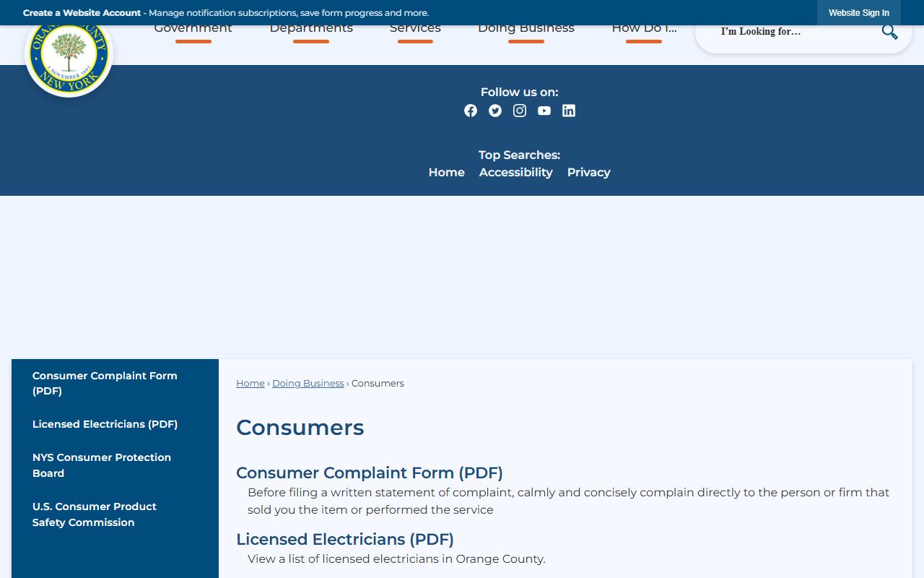The height and width of the screenshot is (578, 924).
Task: Click the Privacy link under Top Searches
Action: 588,172
